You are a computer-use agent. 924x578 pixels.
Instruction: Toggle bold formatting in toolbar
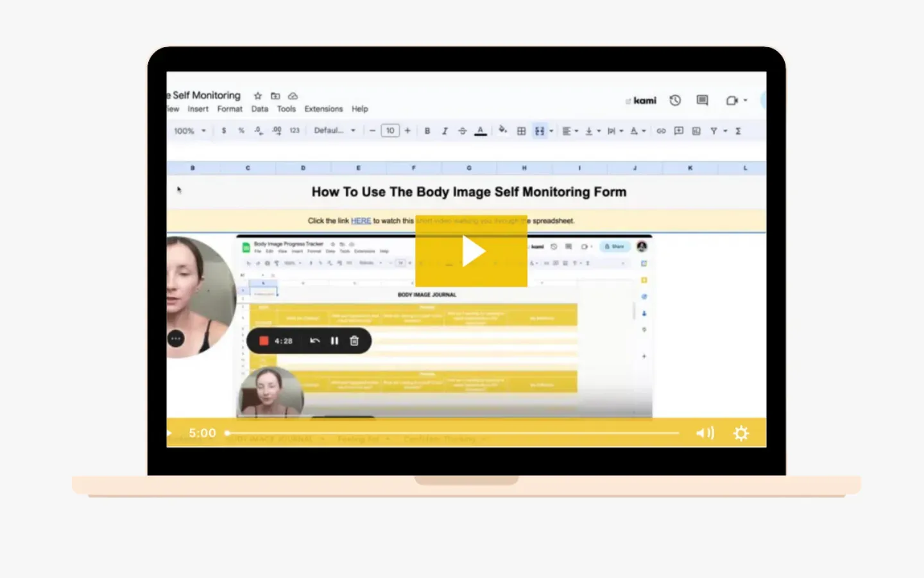click(x=427, y=131)
